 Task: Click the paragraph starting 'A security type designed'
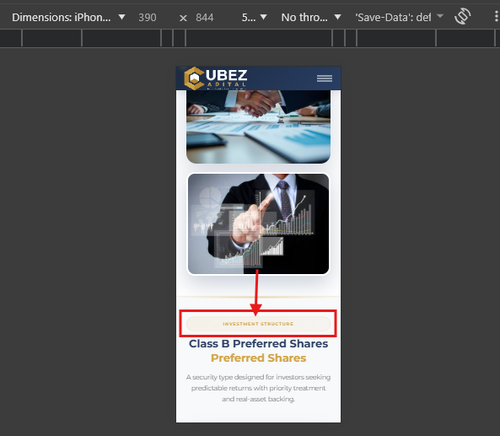tap(258, 388)
